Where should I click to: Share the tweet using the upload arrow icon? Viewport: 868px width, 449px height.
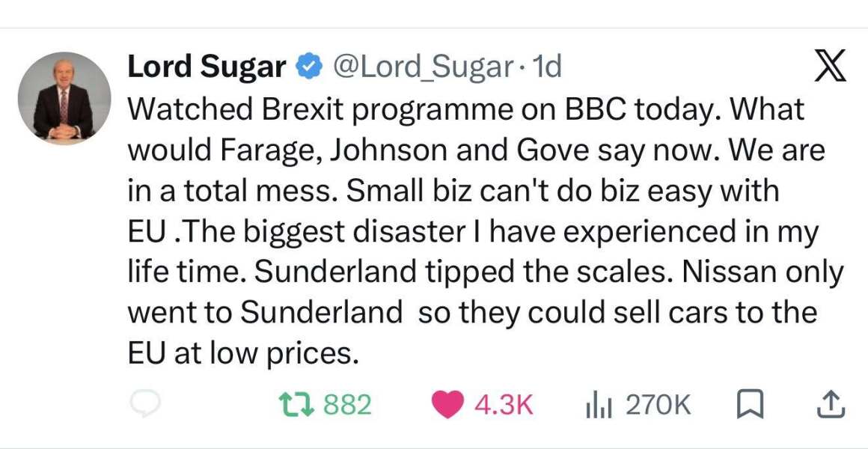[x=831, y=406]
